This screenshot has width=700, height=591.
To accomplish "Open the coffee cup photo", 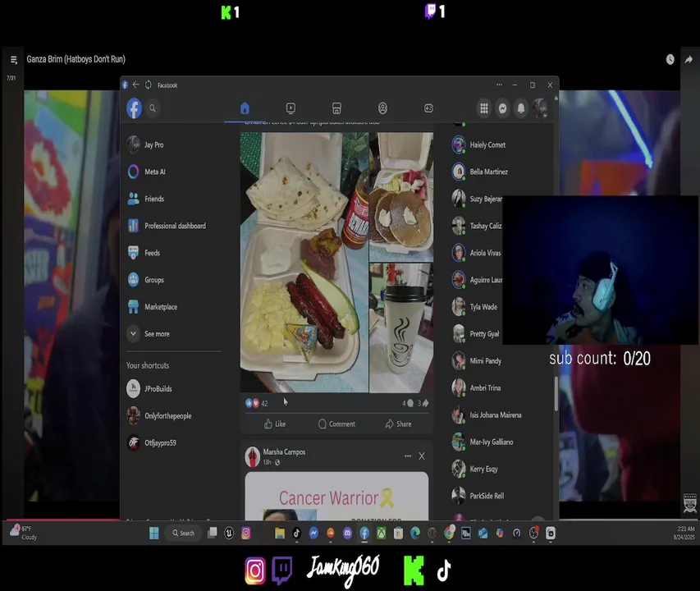I will 401,328.
